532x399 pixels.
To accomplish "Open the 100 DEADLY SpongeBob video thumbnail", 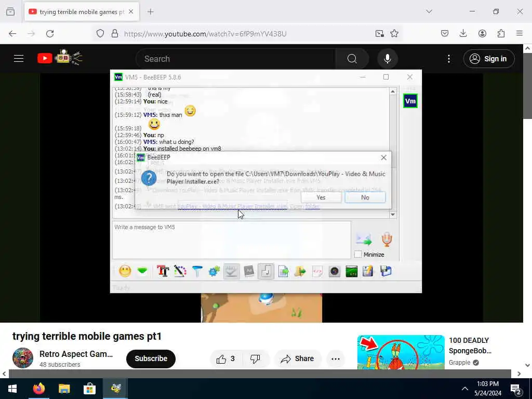I will coord(401,352).
